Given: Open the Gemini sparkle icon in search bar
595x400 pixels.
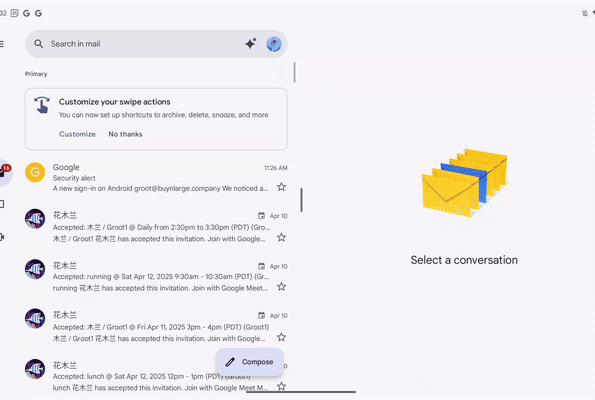Looking at the screenshot, I should point(250,44).
